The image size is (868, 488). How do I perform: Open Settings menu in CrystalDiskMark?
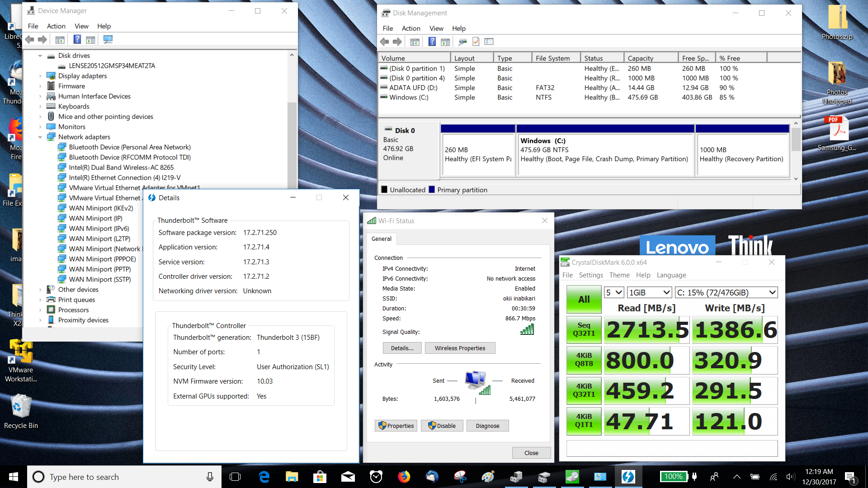coord(591,275)
